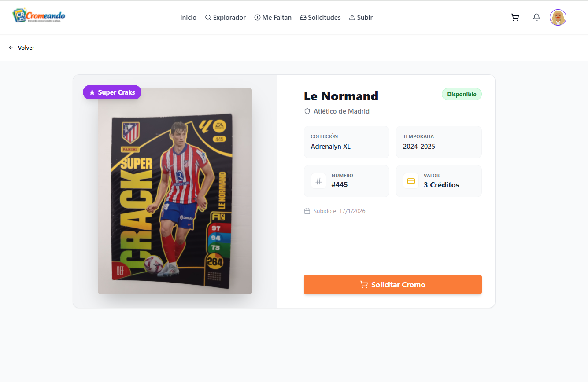Viewport: 588px width, 382px height.
Task: Open the Me Faltan section
Action: pyautogui.click(x=273, y=18)
